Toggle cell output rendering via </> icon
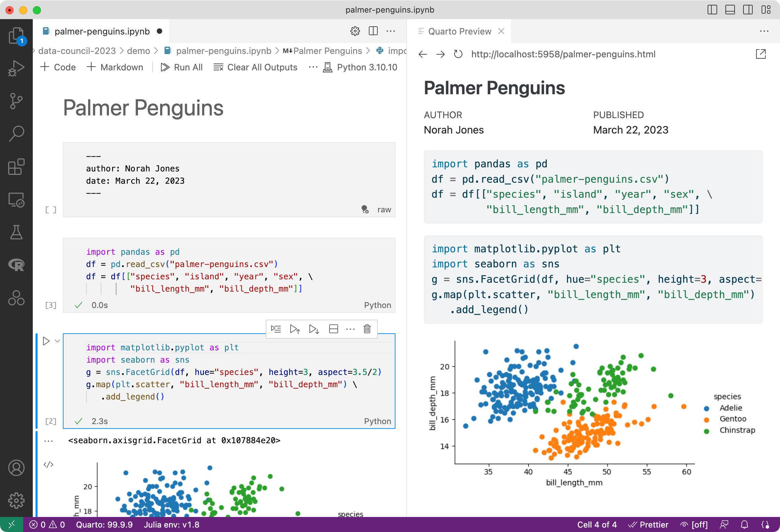The height and width of the screenshot is (532, 780). coord(48,464)
